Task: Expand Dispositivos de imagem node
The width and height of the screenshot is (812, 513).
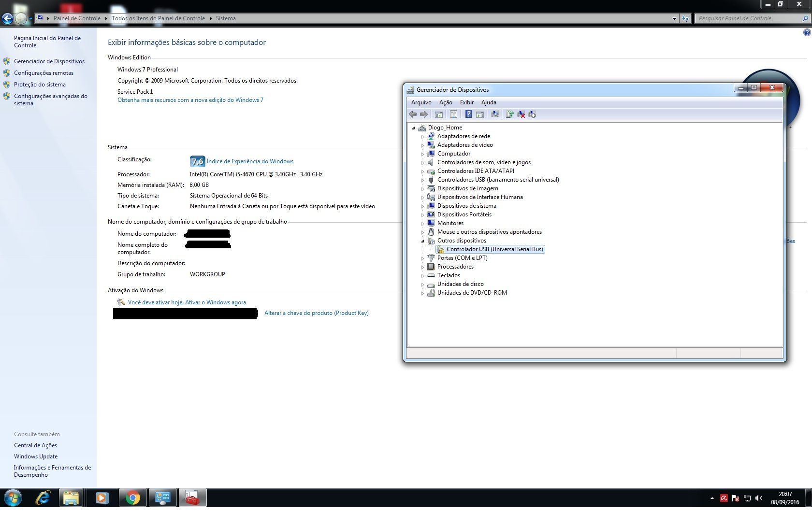Action: pyautogui.click(x=422, y=189)
